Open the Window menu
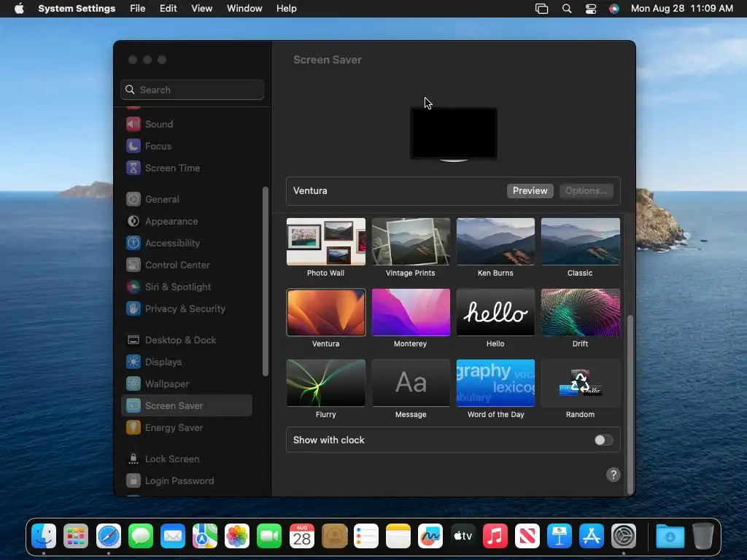The height and width of the screenshot is (560, 747). 244,9
